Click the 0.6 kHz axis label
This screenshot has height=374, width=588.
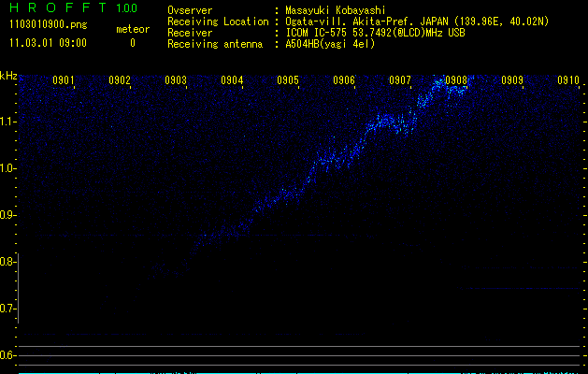pos(7,355)
